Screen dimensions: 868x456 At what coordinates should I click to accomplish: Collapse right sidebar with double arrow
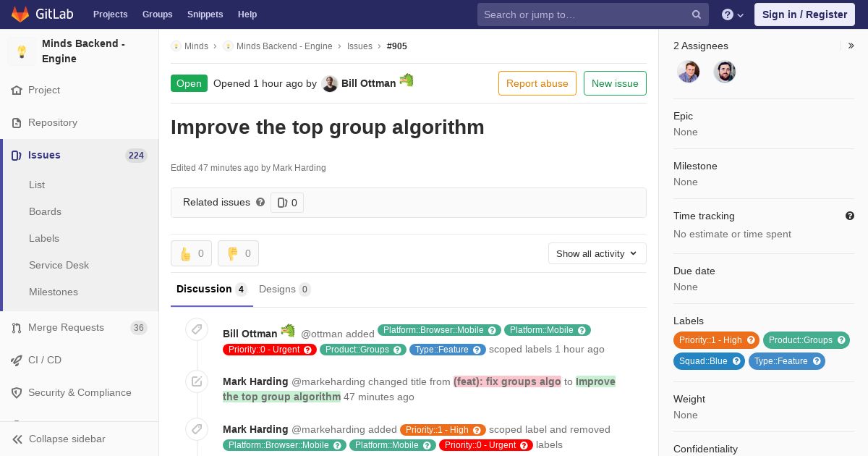coord(851,46)
